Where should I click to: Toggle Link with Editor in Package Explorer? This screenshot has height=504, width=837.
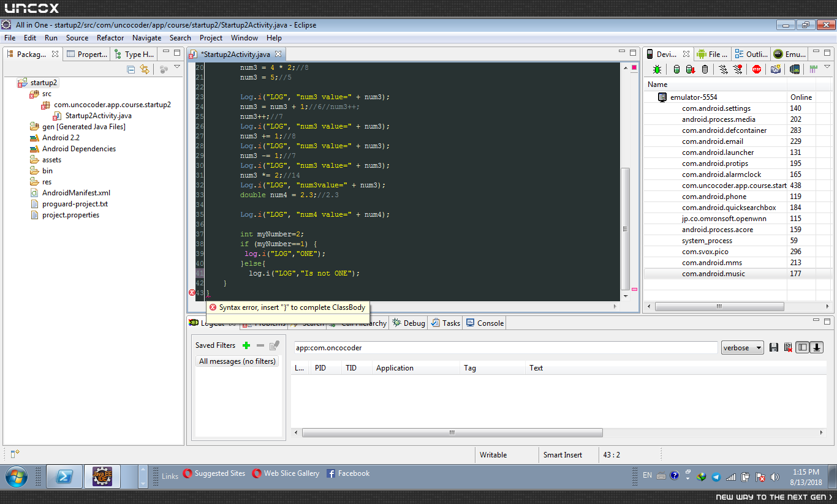pyautogui.click(x=145, y=70)
